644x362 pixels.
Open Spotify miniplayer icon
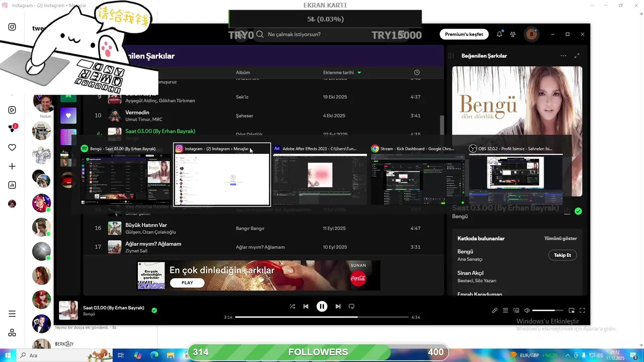572,311
